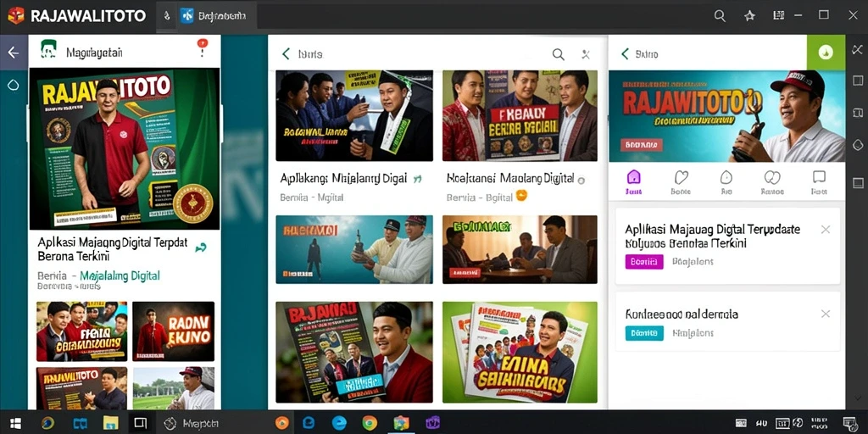Open the Kondeesnod paldernala card title
868x434 pixels.
point(682,314)
